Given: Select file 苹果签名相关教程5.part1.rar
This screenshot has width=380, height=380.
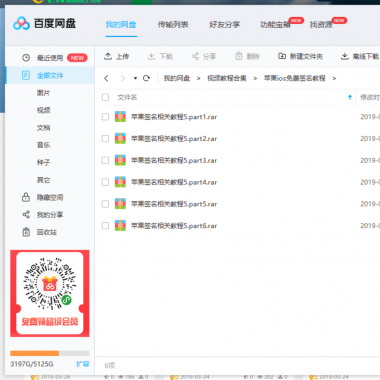Looking at the screenshot, I should pyautogui.click(x=174, y=117).
